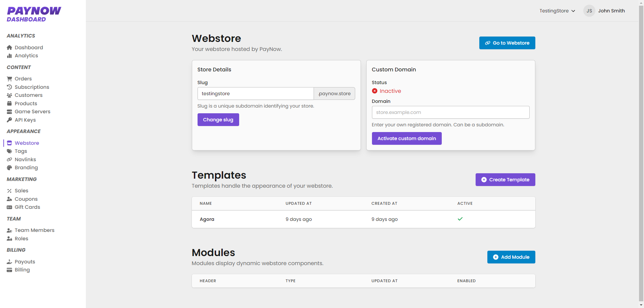Click the API Keys key icon

point(9,120)
